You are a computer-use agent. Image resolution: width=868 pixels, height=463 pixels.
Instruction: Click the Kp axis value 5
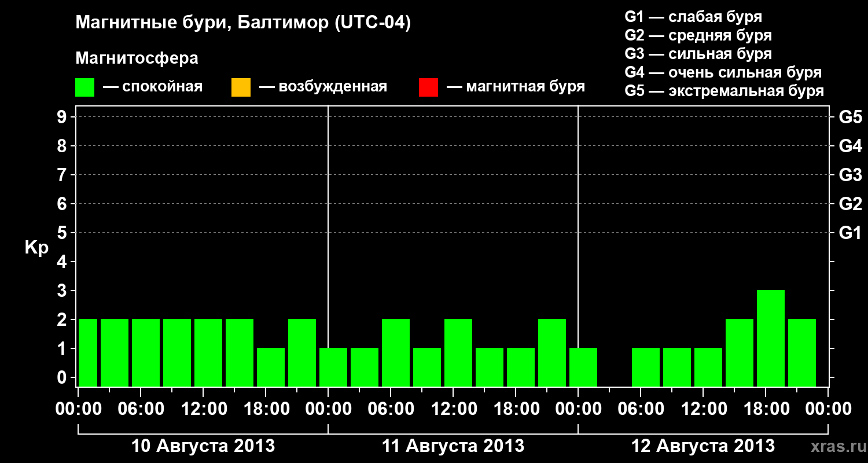(x=63, y=233)
